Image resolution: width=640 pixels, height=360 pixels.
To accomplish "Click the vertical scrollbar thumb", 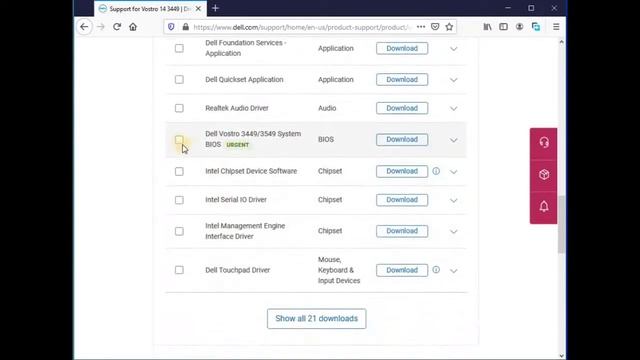I will pos(562,224).
